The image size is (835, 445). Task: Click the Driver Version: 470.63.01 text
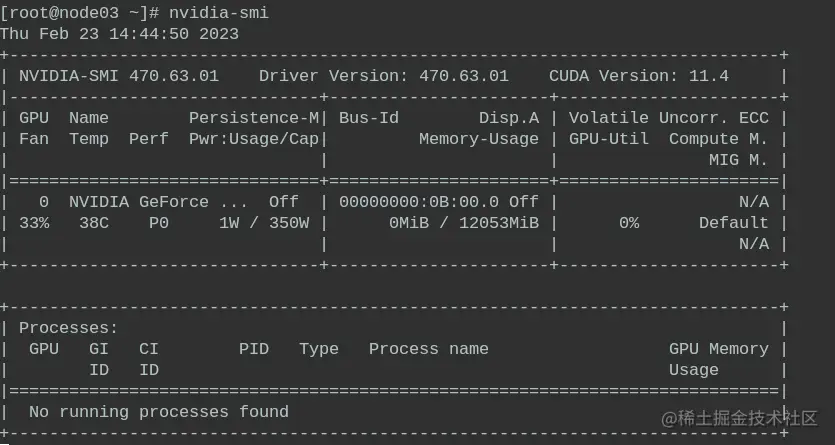click(x=383, y=75)
